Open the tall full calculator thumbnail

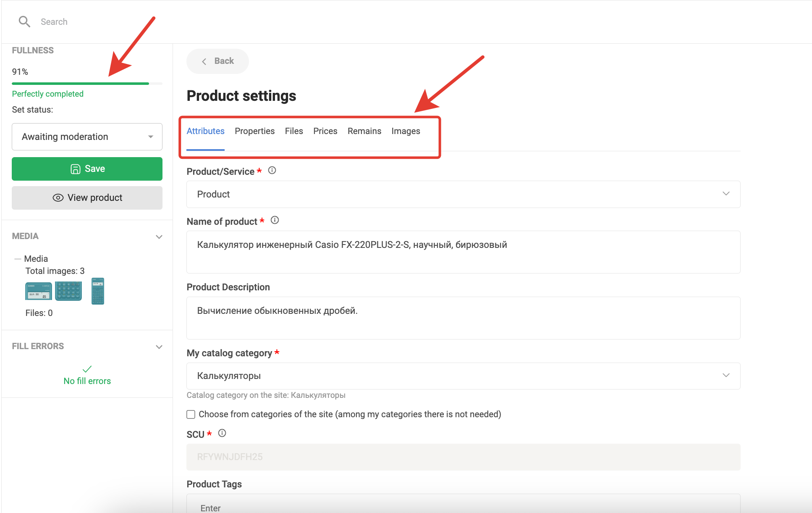(98, 291)
